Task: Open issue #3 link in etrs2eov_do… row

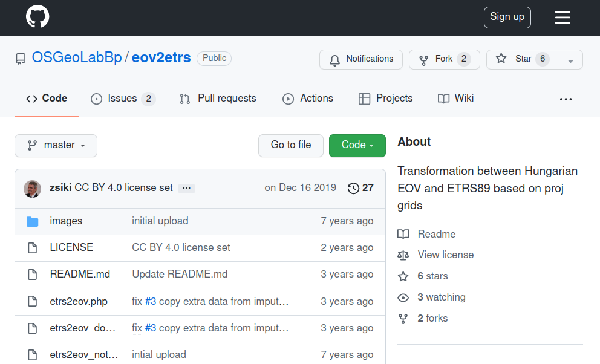Action: [151, 328]
